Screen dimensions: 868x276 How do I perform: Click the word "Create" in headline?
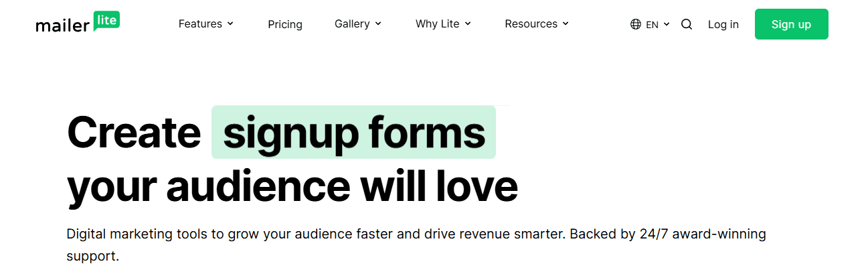click(134, 132)
